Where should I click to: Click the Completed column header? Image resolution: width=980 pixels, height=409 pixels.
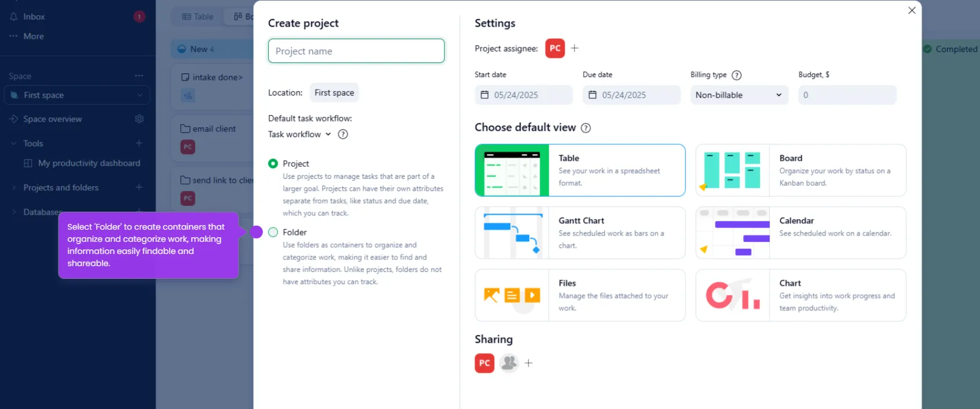click(x=950, y=49)
